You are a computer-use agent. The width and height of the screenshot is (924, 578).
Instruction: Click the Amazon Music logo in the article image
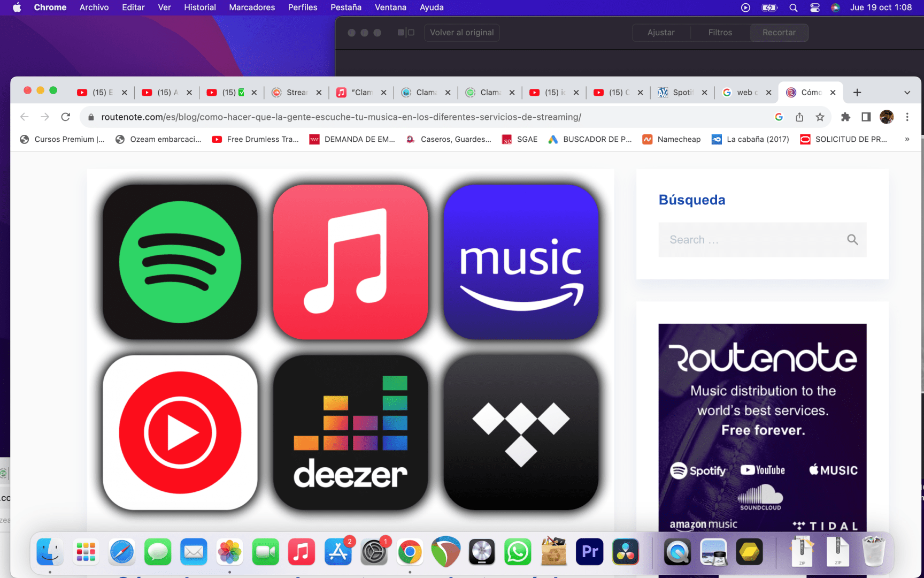(x=521, y=262)
